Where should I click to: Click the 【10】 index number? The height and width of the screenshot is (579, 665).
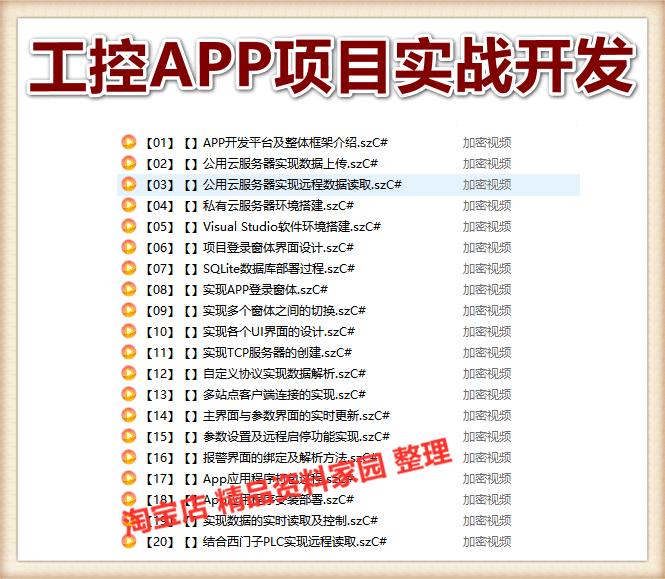[x=159, y=331]
